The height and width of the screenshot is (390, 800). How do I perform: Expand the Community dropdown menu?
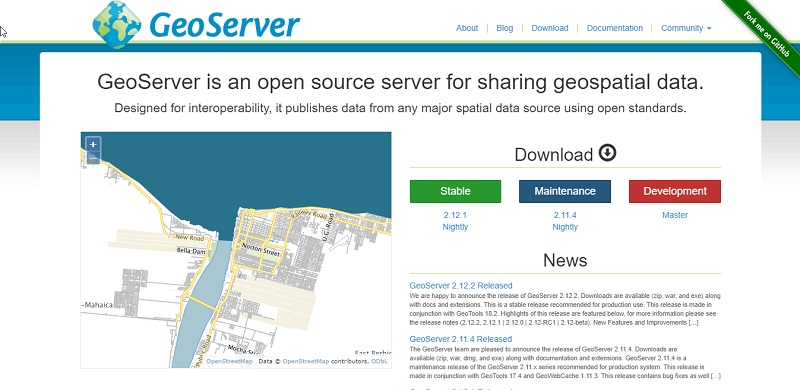tap(686, 28)
